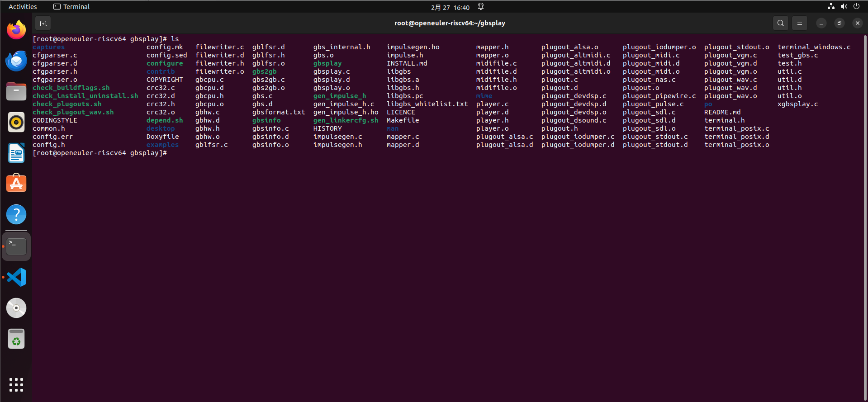Open a new terminal tab
This screenshot has height=402, width=868.
(43, 23)
